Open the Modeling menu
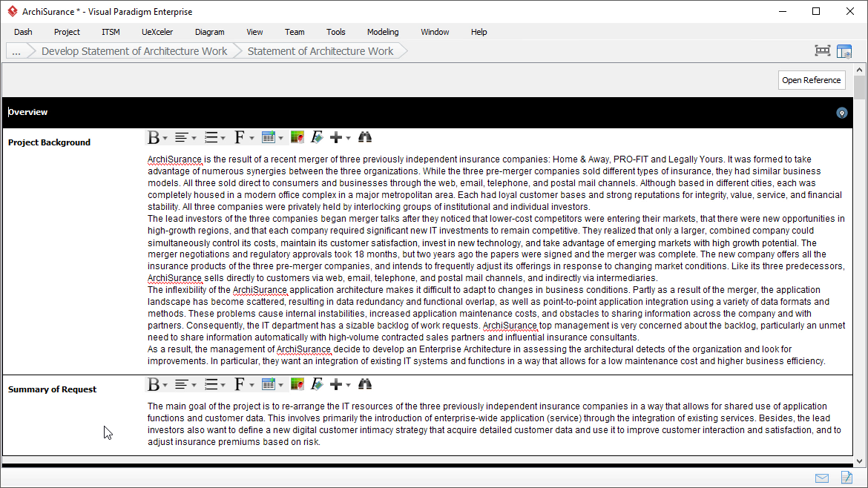Image resolution: width=868 pixels, height=488 pixels. click(383, 32)
